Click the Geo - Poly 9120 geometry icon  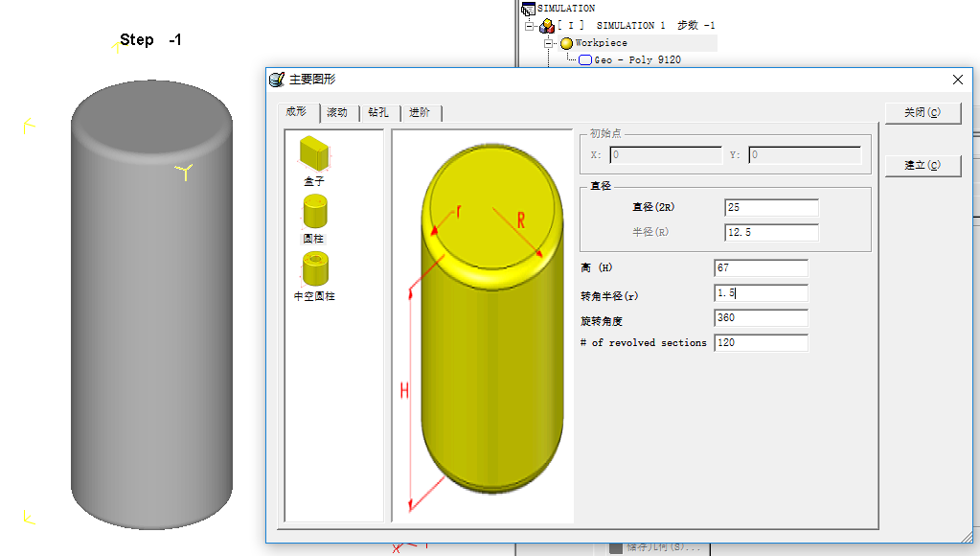tap(585, 60)
